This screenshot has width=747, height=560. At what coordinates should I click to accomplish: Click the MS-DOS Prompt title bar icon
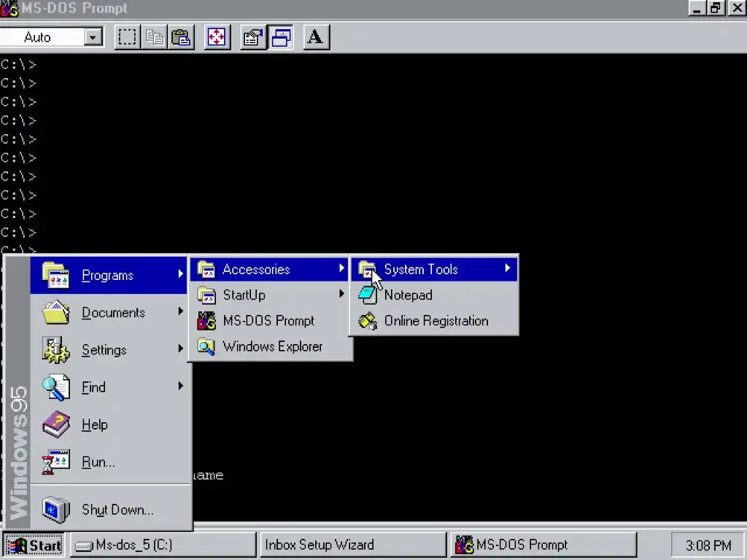click(9, 8)
